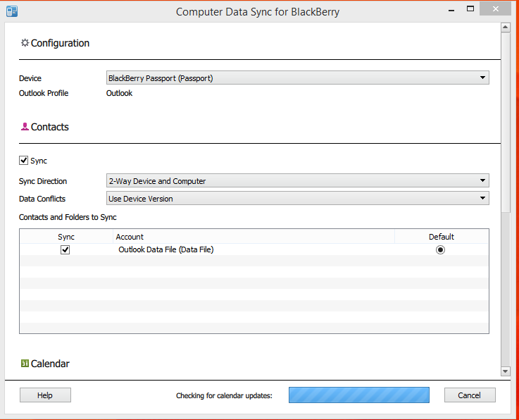Click the vertical scrollbar thumb
The image size is (519, 420).
click(506, 122)
